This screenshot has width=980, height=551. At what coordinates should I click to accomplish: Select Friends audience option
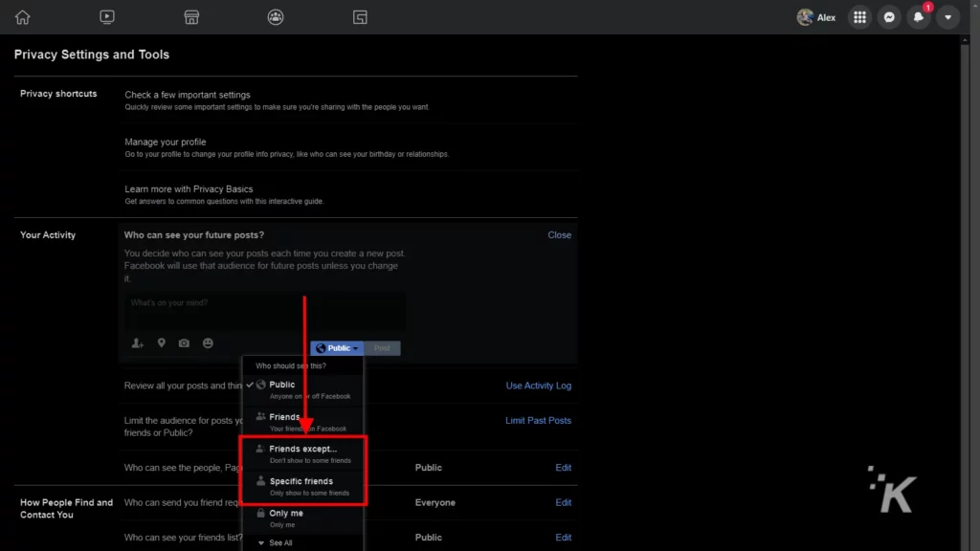pyautogui.click(x=302, y=422)
